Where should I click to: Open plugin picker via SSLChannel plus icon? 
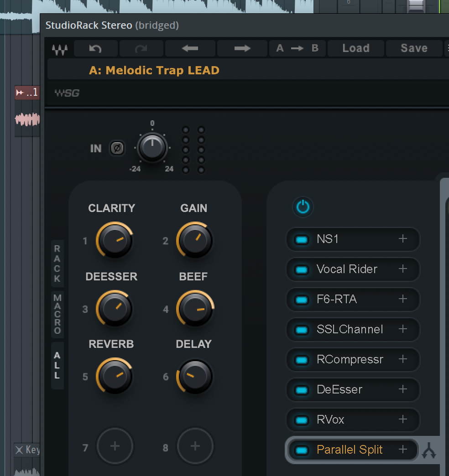pos(403,329)
